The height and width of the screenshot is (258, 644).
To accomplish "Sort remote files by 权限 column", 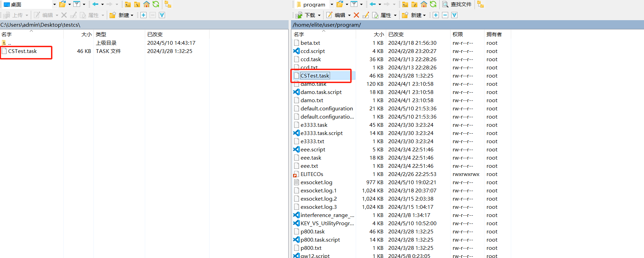I will click(458, 34).
